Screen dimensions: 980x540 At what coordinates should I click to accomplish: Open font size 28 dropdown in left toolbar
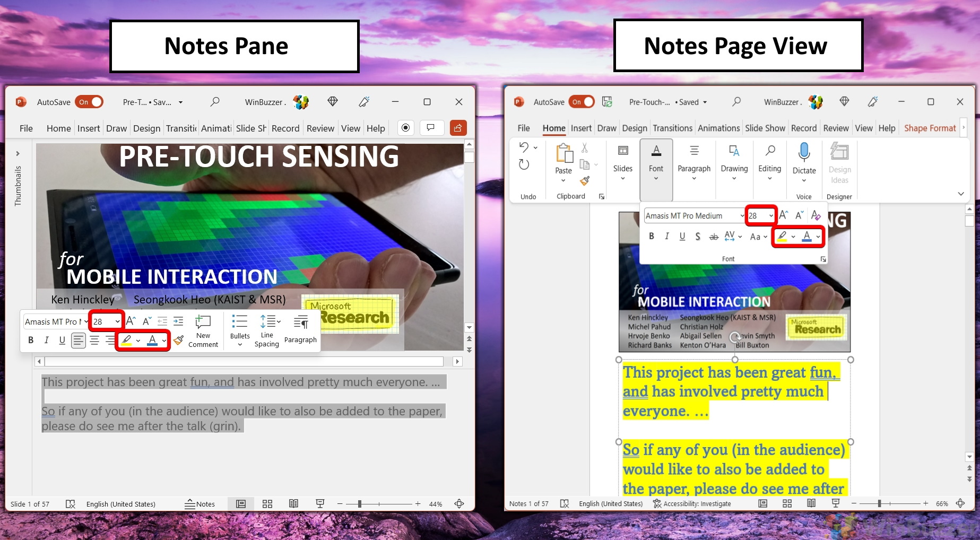coord(117,321)
